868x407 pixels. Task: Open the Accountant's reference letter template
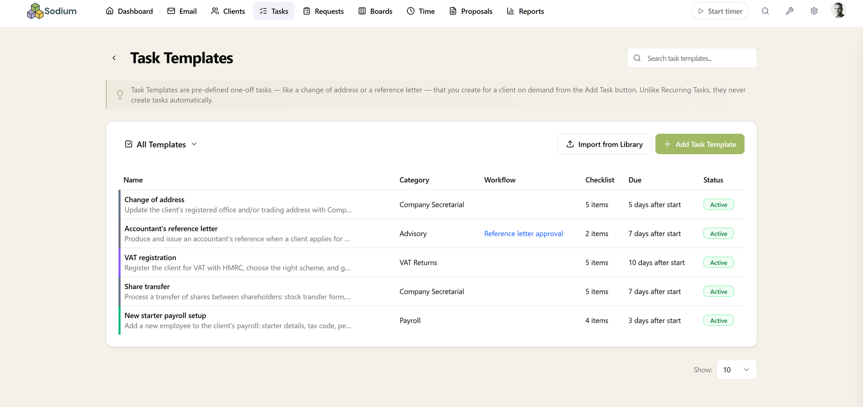click(x=171, y=229)
